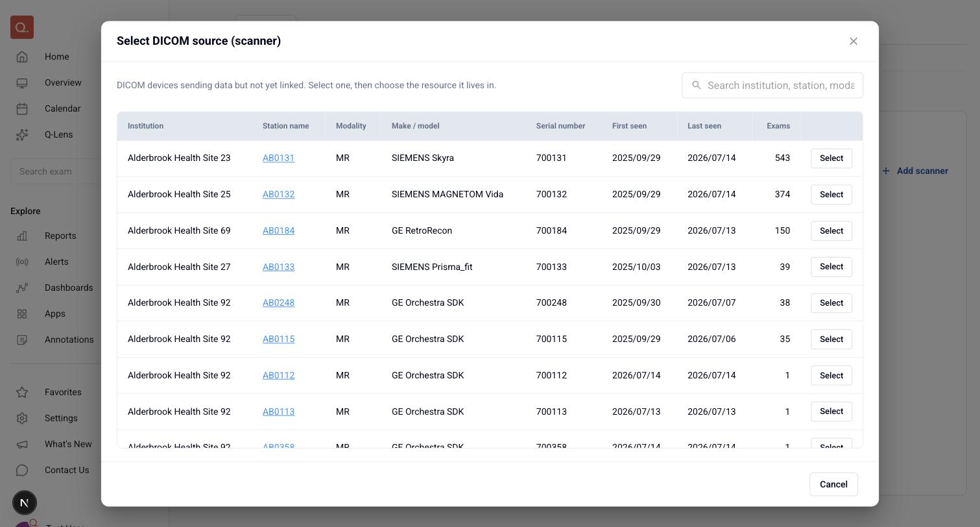Screen dimensions: 980x527
Task: Click the Settings gear icon
Action: [22, 418]
